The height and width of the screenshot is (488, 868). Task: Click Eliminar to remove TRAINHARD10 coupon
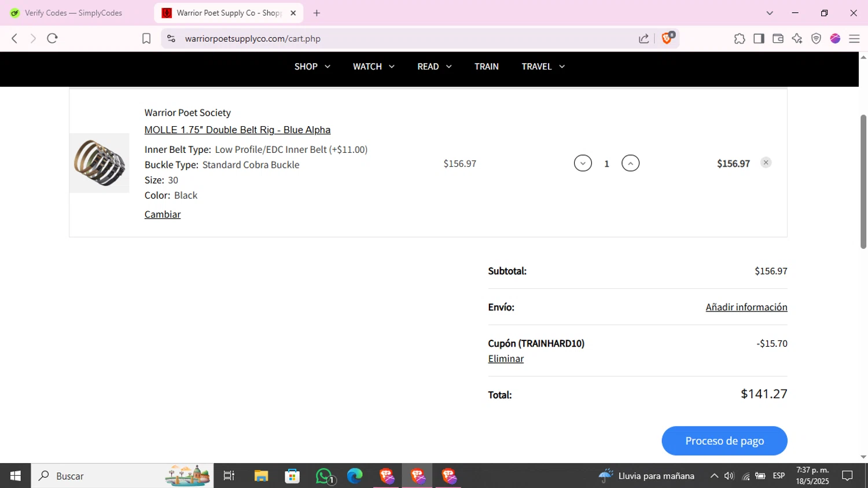coord(506,358)
